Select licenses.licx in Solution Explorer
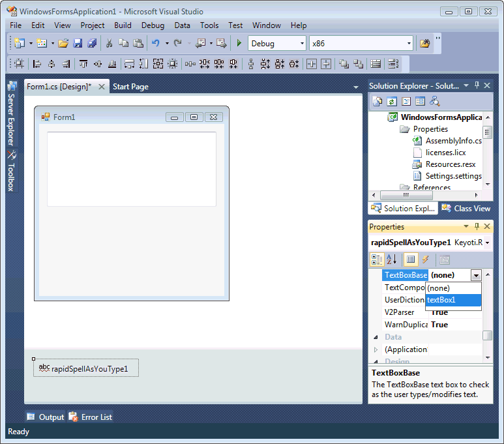Screen dimensions: 504x444 (445, 153)
